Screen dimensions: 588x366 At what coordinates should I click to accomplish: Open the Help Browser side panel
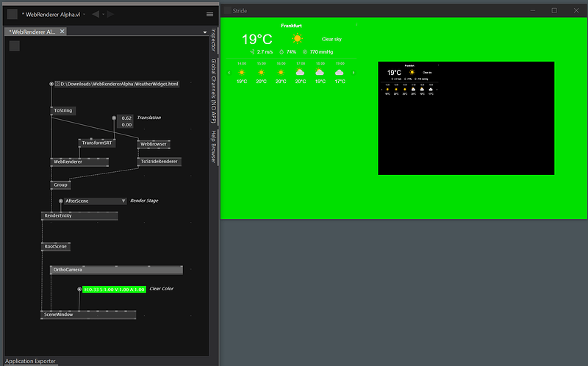[x=213, y=147]
